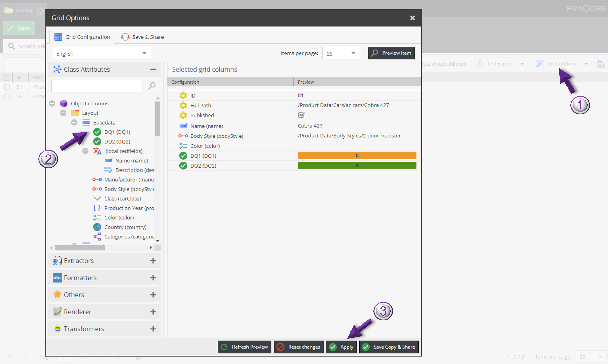This screenshot has height=364, width=608.
Task: Click the orange DQ1 C score bar
Action: (x=357, y=155)
